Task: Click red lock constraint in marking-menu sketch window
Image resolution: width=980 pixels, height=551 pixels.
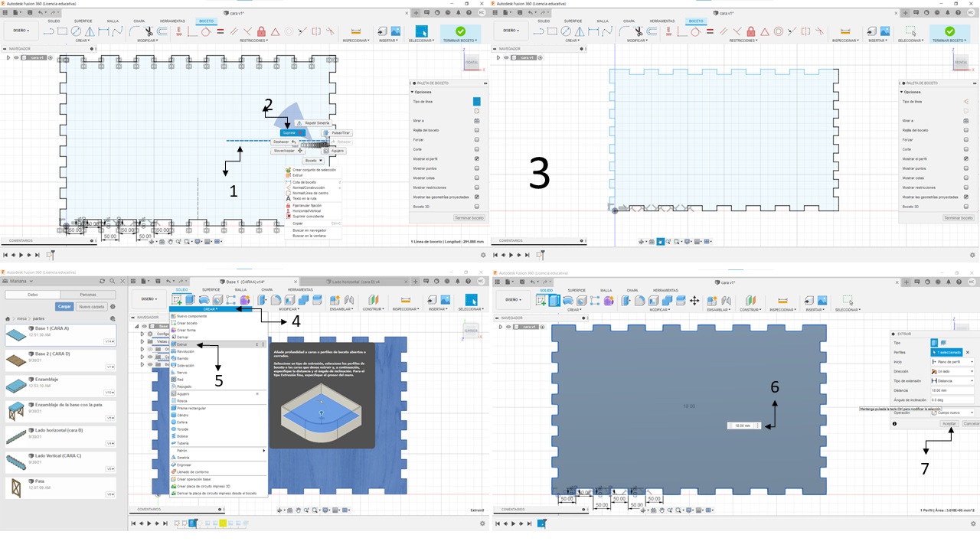Action: [x=262, y=31]
